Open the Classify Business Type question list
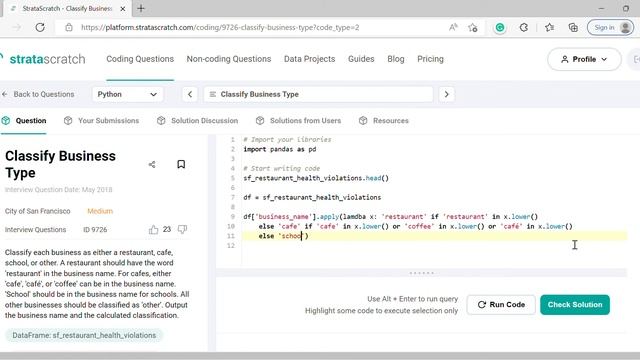Screen dimensions: 640x360 pyautogui.click(x=318, y=94)
